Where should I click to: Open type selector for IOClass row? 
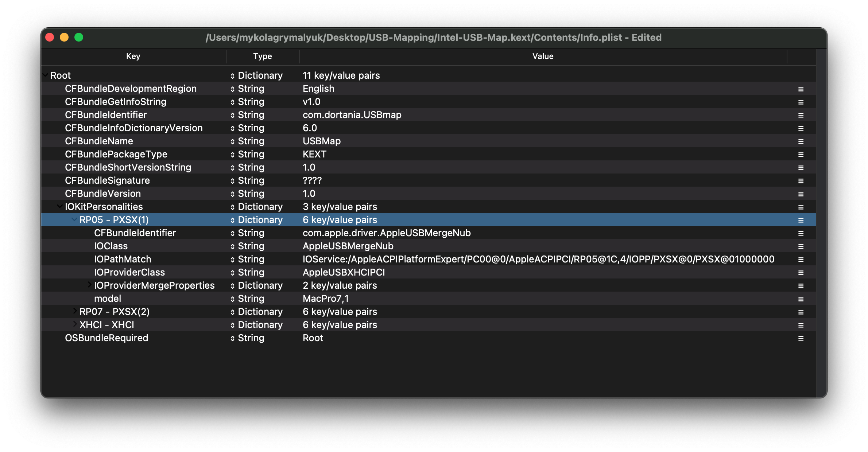[x=232, y=246]
